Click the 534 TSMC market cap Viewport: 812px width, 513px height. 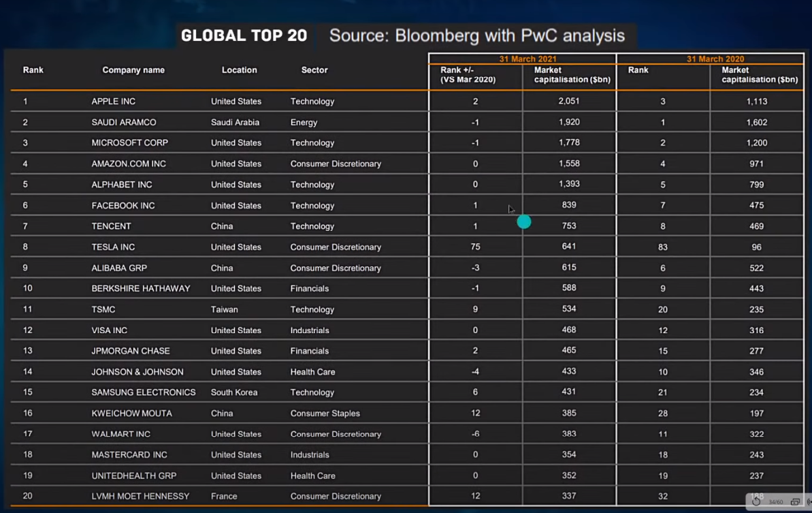click(569, 309)
